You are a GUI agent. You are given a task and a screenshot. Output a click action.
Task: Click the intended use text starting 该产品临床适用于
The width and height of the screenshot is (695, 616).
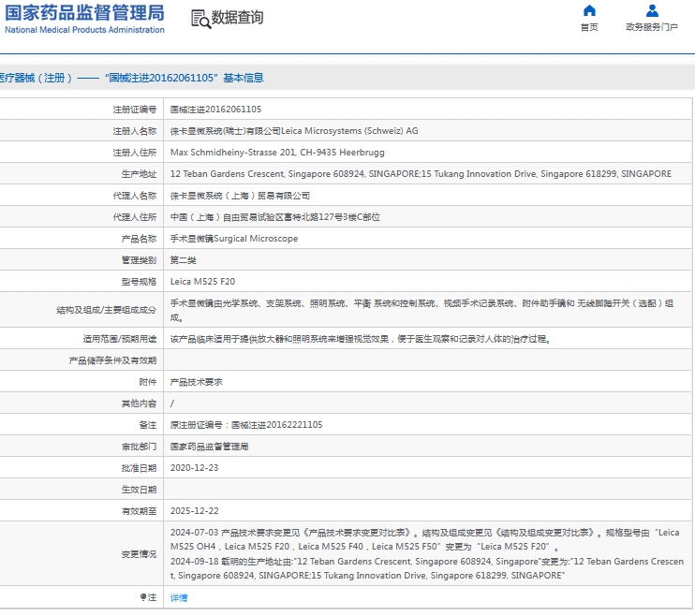coord(361,339)
